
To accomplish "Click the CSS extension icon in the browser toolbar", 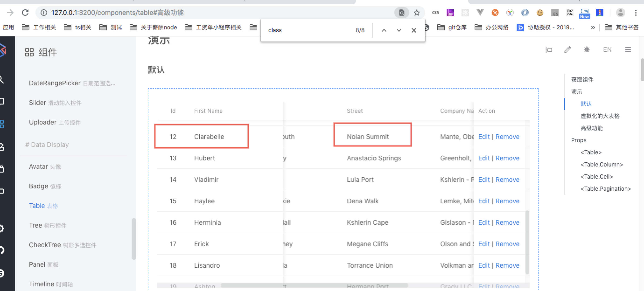I will pos(435,12).
